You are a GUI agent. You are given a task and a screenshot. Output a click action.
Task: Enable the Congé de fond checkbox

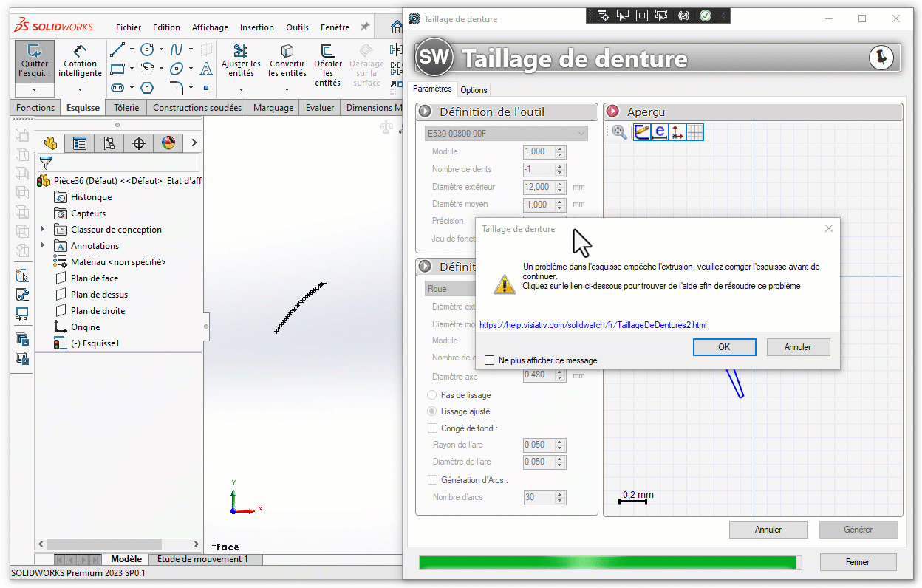click(x=432, y=428)
